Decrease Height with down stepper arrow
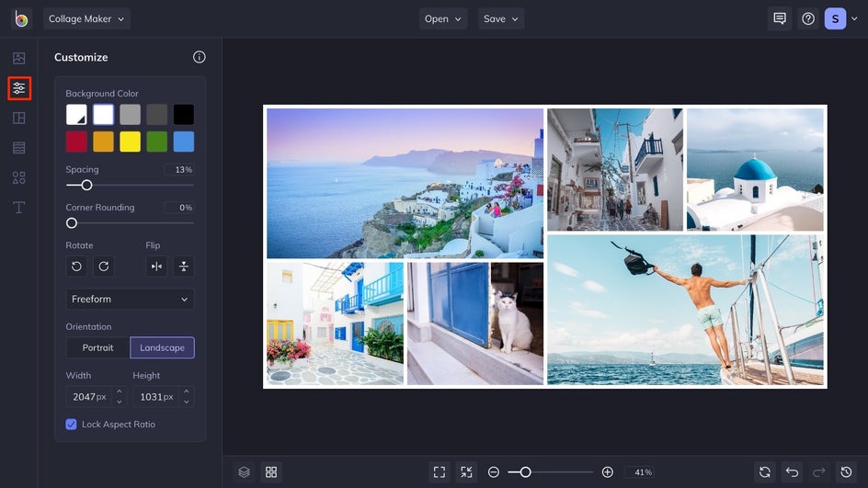The height and width of the screenshot is (488, 868). tap(187, 402)
